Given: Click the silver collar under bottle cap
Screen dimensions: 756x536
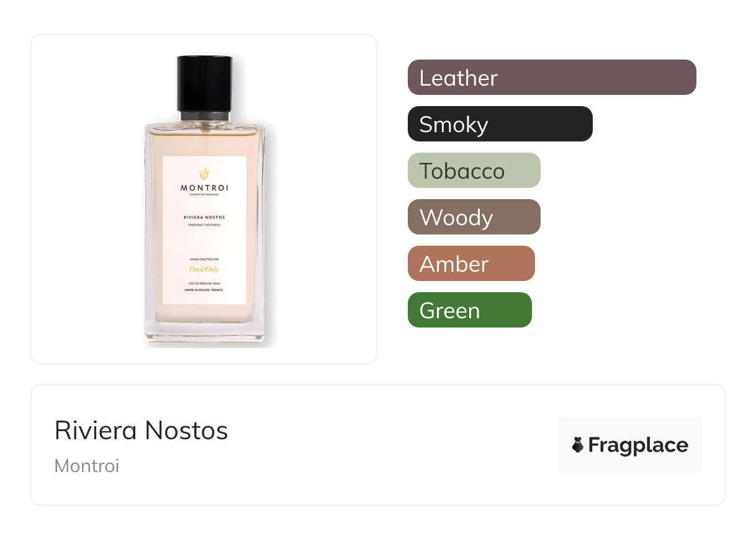Looking at the screenshot, I should tap(205, 117).
